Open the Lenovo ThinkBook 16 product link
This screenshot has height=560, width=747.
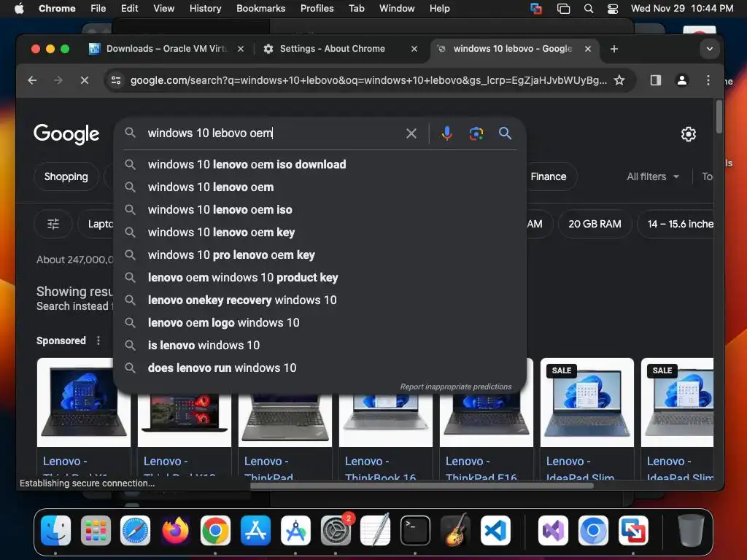coord(380,469)
